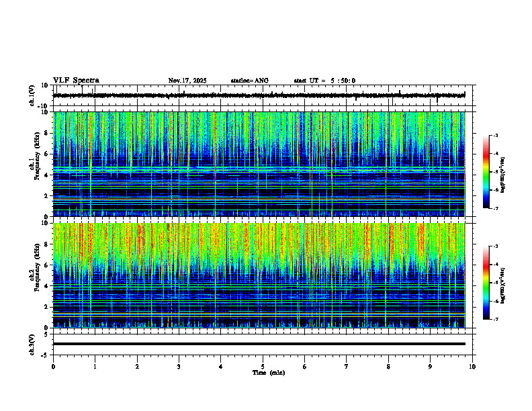The image size is (532, 411).
Task: Click time-axis tick label "8"
Action: [388, 367]
